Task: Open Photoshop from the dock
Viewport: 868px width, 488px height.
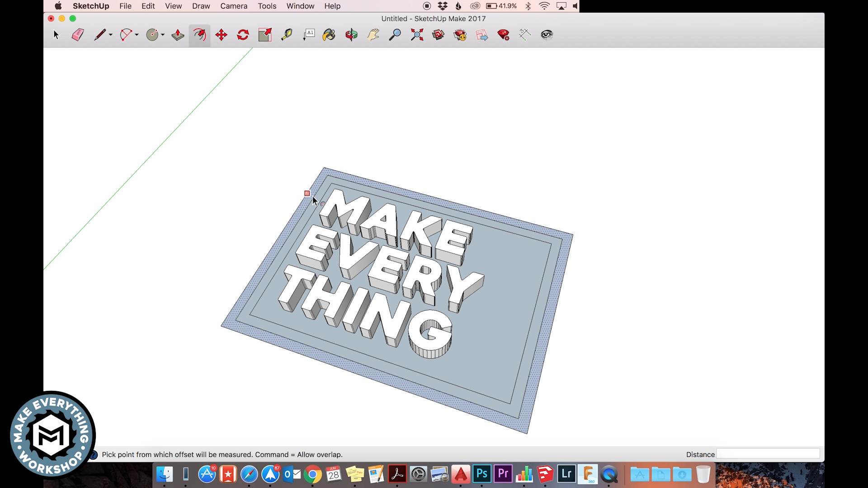Action: click(x=482, y=474)
